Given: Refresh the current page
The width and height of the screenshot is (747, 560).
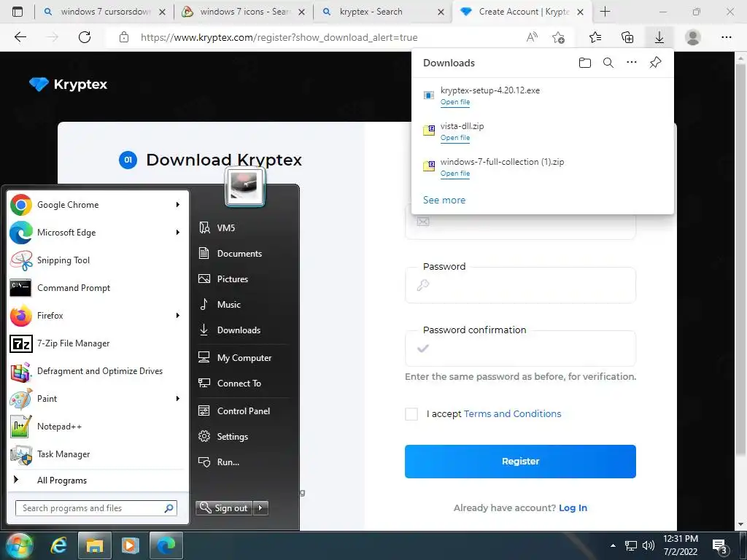Looking at the screenshot, I should point(85,37).
